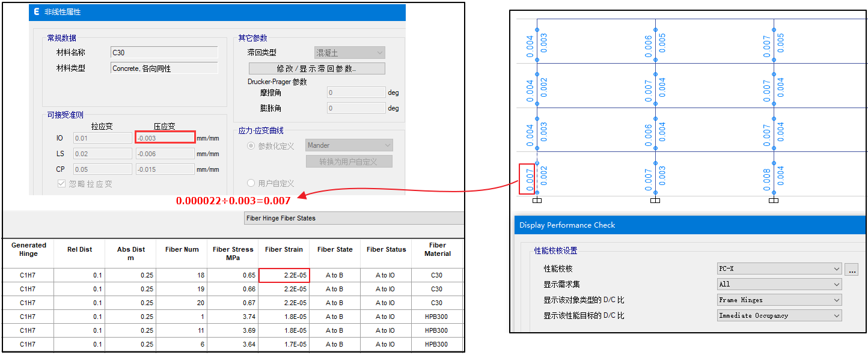The width and height of the screenshot is (868, 355).
Task: Open the Frame Hinges object type dropdown
Action: click(x=779, y=300)
